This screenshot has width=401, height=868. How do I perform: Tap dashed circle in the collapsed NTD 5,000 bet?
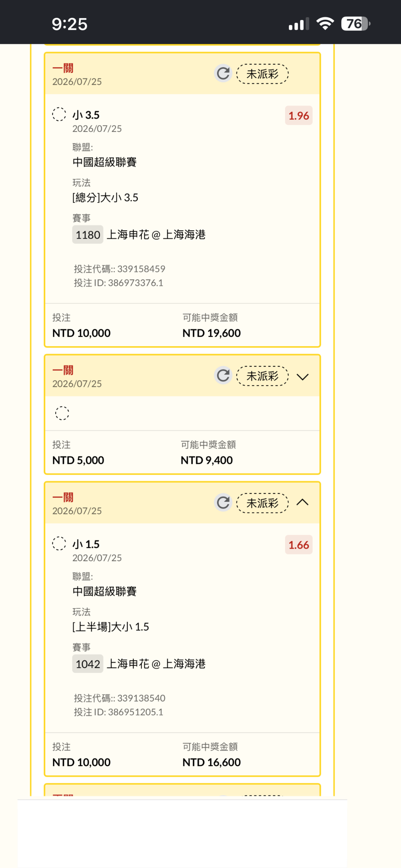coord(62,413)
